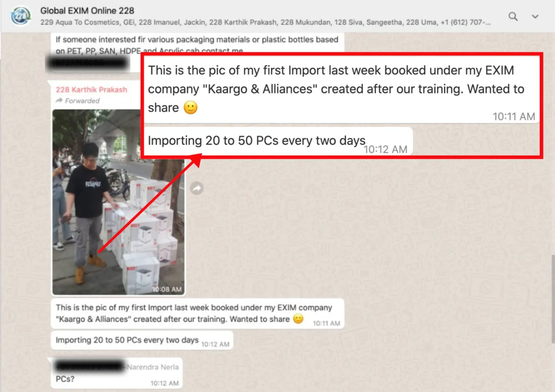Screen dimensions: 555x392
Task: Click the chat scrollbar on the right edge
Action: pos(553,299)
